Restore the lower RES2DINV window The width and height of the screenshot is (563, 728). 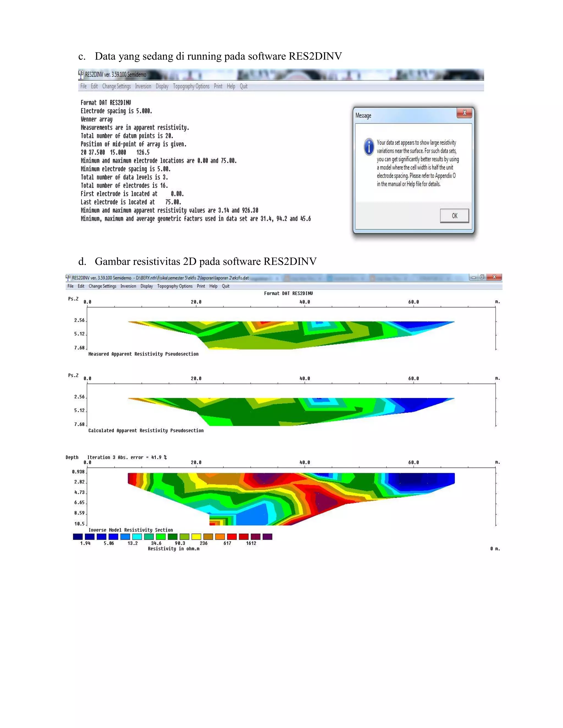click(482, 277)
